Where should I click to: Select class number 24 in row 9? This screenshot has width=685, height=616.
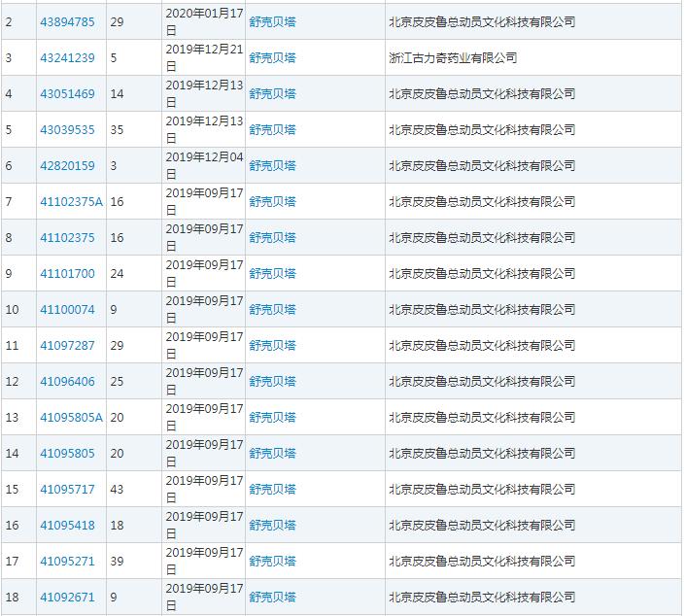[117, 273]
